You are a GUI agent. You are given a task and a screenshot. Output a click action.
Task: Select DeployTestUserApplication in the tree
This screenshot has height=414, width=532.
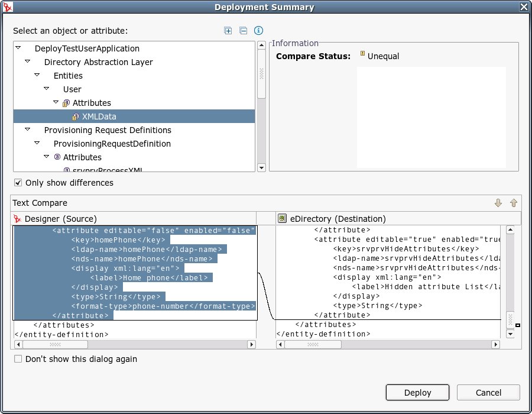87,48
